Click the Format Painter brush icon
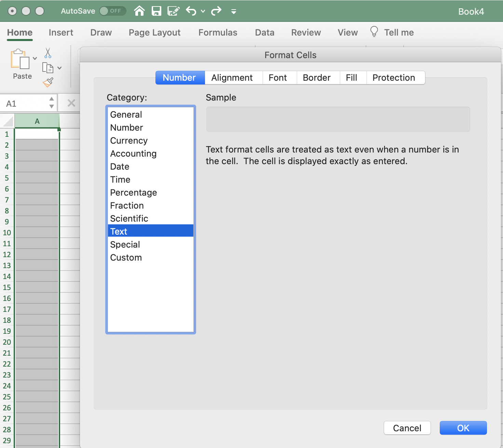This screenshot has width=503, height=448. [48, 82]
